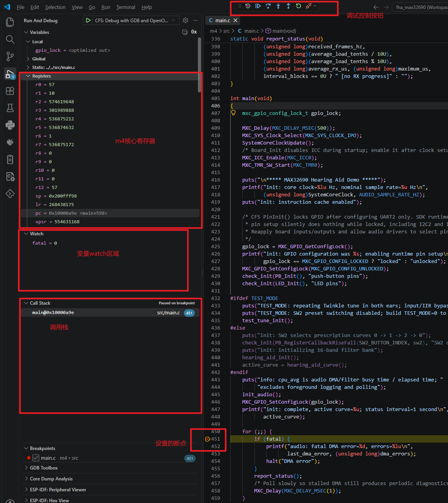
Task: Restart the debug session with the green arrow
Action: click(x=298, y=6)
